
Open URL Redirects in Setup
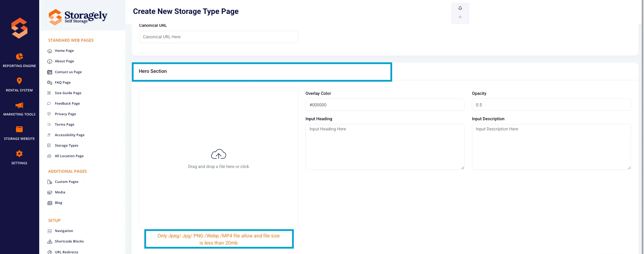click(67, 252)
